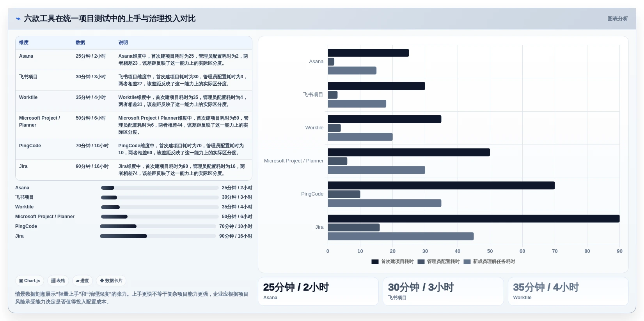Click the 飞书项目 首次建项目耗时 chart bar
Viewport: 644px width, 321px height.
376,86
